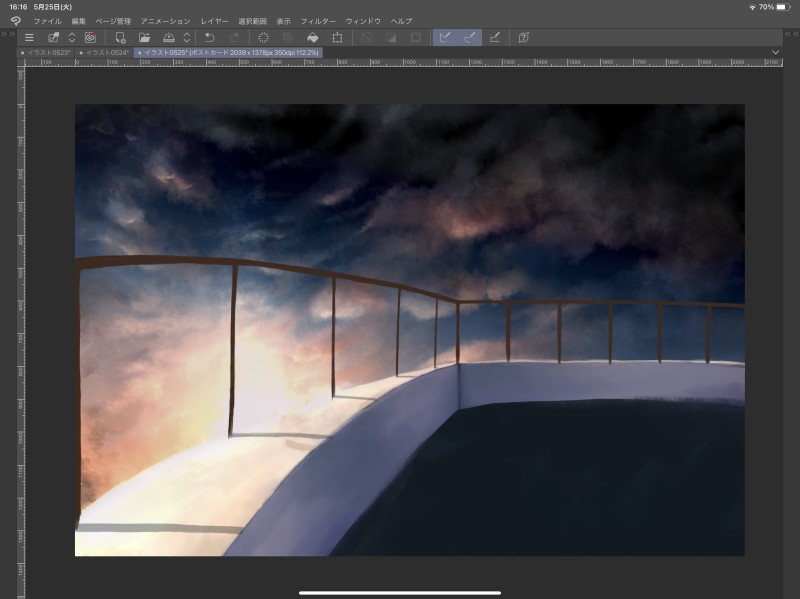This screenshot has height=599, width=800.
Task: Open the アニメーション menu
Action: click(x=166, y=21)
